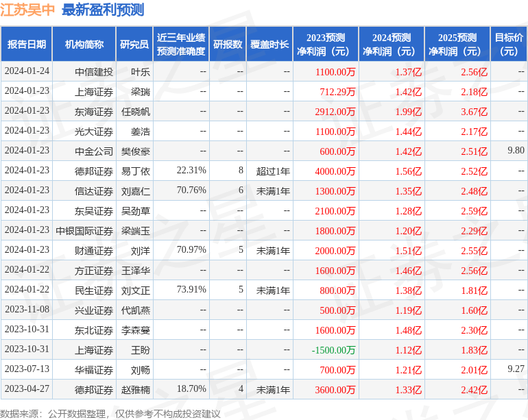Click the 最新盈利预测 heading
The image size is (528, 420).
point(103,10)
